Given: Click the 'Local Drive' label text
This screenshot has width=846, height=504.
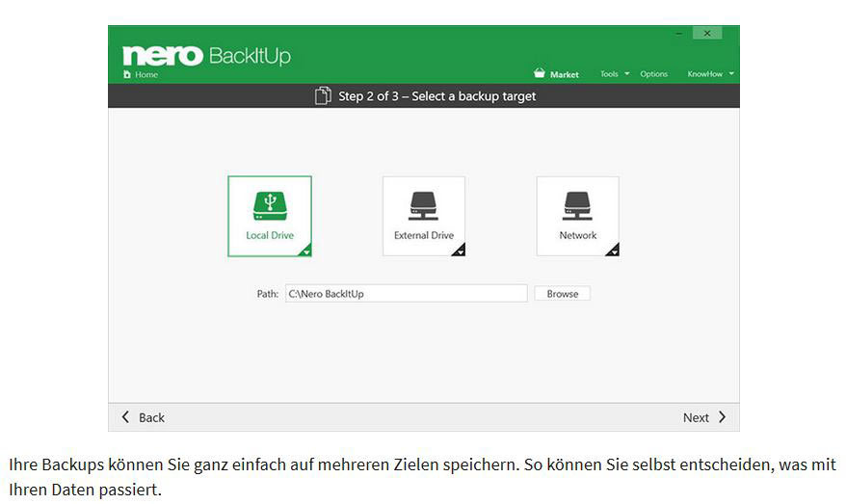Looking at the screenshot, I should coord(270,235).
